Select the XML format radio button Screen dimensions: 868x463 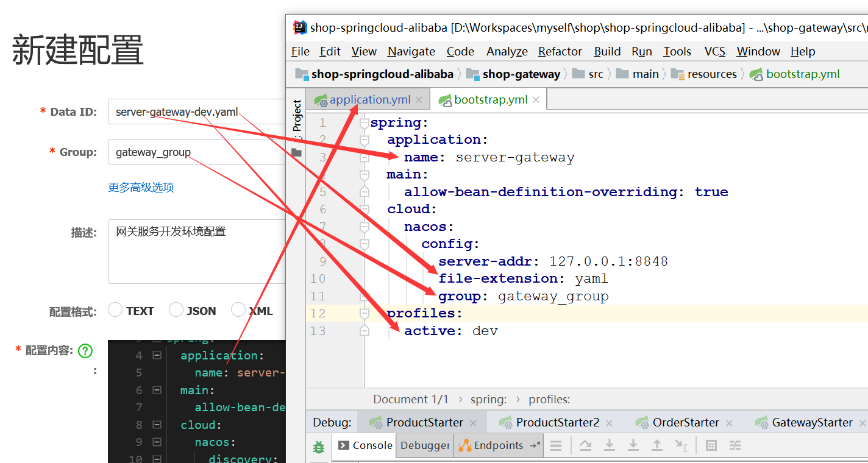tap(238, 310)
